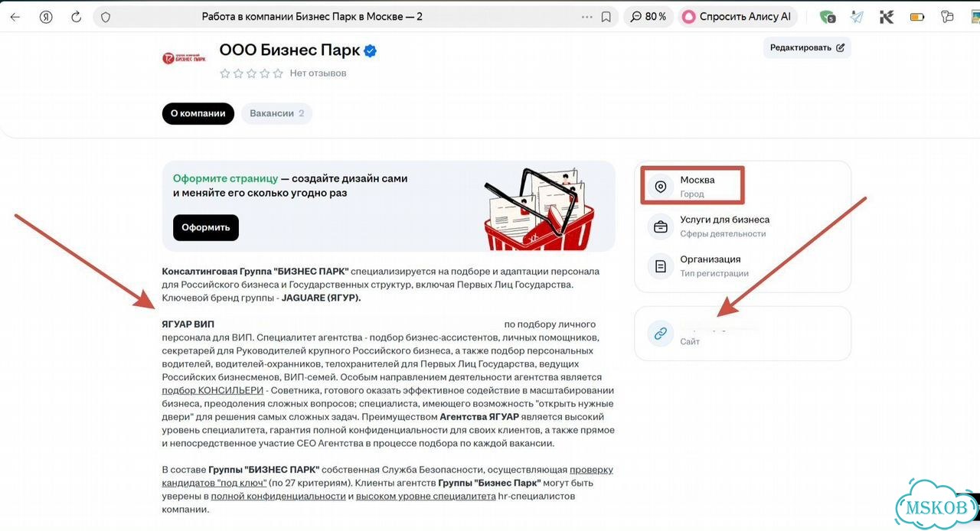This screenshot has width=980, height=531.
Task: Open the проверку кандидатов "под ключ" link
Action: pyautogui.click(x=387, y=476)
